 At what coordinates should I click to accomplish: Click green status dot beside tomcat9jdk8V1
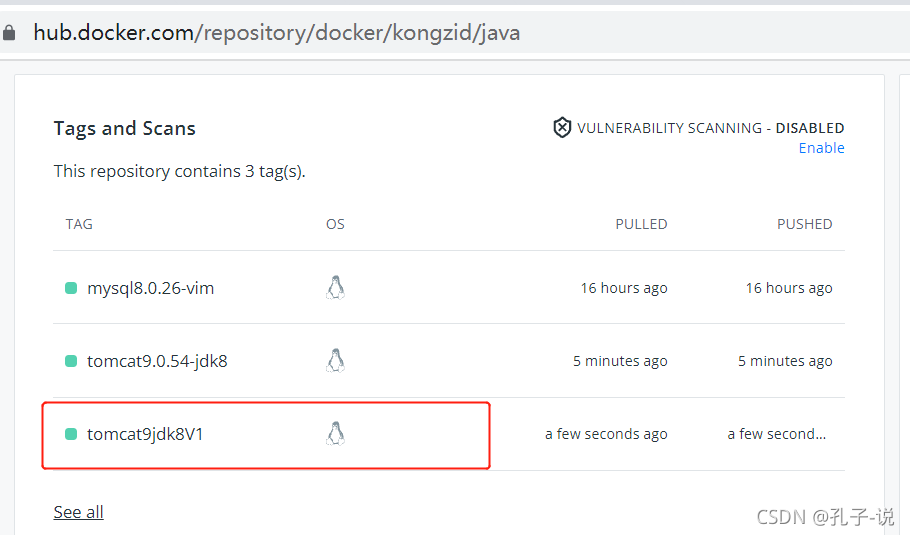point(71,434)
